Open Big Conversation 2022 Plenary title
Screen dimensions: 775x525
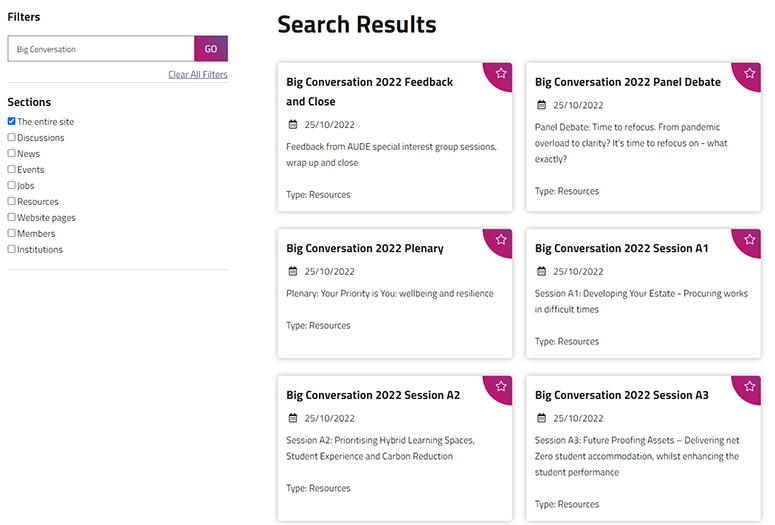[364, 248]
